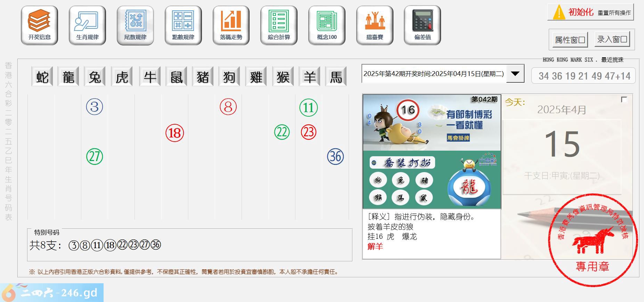
Task: Select the 點數規律 calculator-grid icon
Action: (183, 25)
